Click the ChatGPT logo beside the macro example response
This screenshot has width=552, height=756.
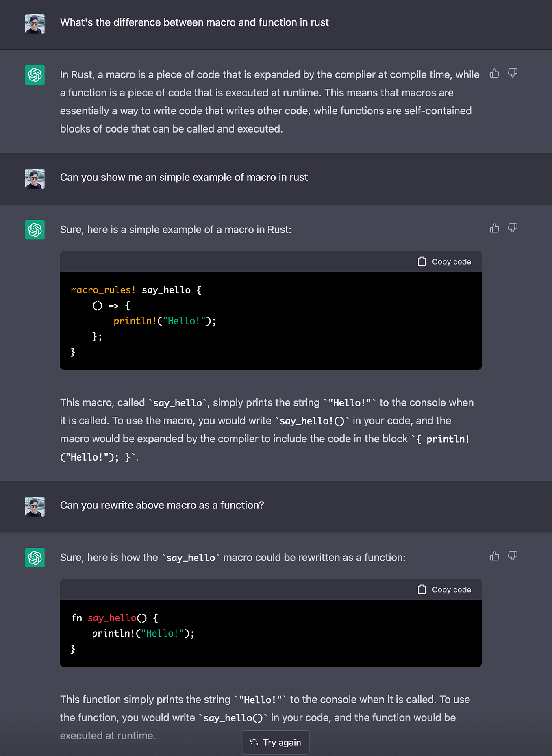point(35,230)
